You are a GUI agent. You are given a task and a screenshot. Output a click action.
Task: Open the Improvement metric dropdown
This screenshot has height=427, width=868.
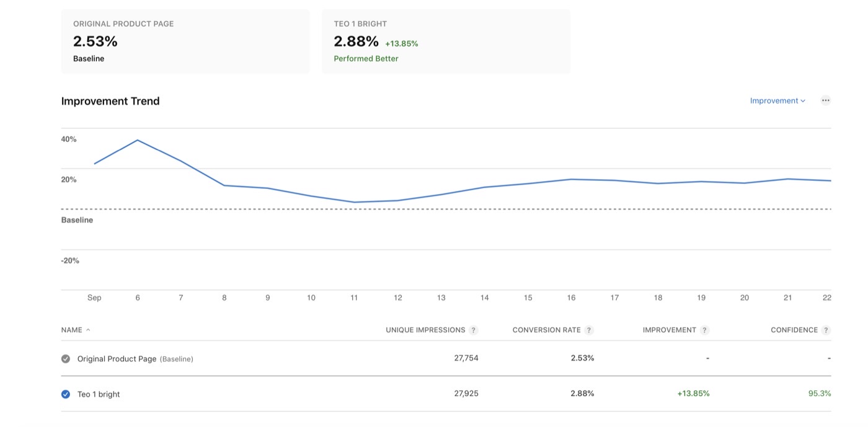point(777,100)
